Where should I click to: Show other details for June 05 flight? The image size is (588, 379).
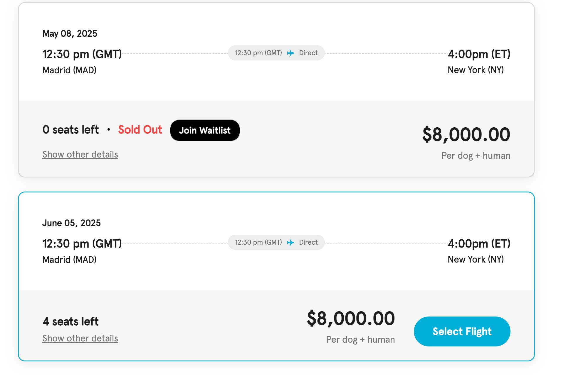[80, 338]
